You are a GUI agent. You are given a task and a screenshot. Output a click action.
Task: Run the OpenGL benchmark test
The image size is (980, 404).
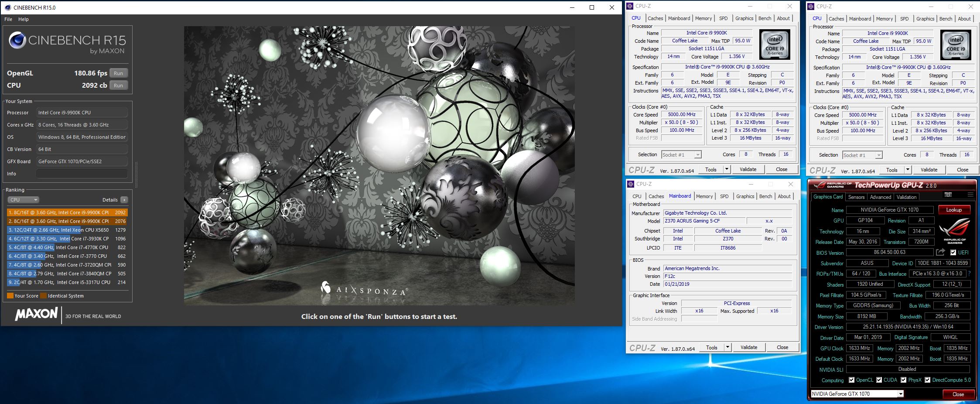tap(118, 73)
